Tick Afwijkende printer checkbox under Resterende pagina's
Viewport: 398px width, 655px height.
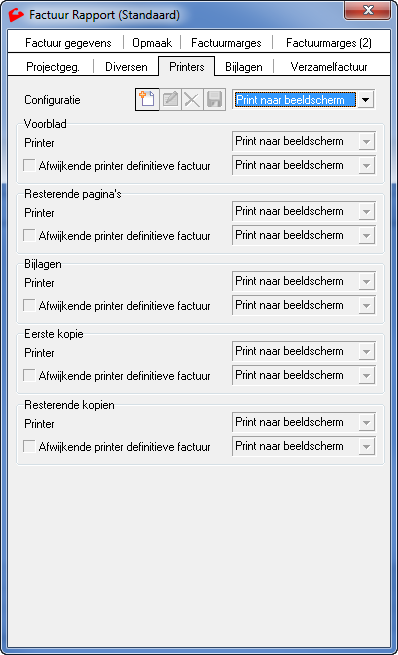tap(29, 235)
